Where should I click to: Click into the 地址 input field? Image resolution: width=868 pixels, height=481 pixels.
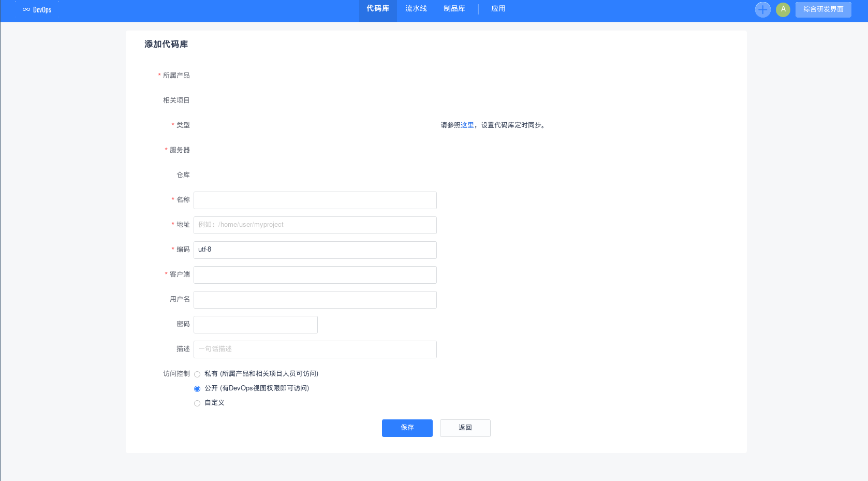pos(315,225)
